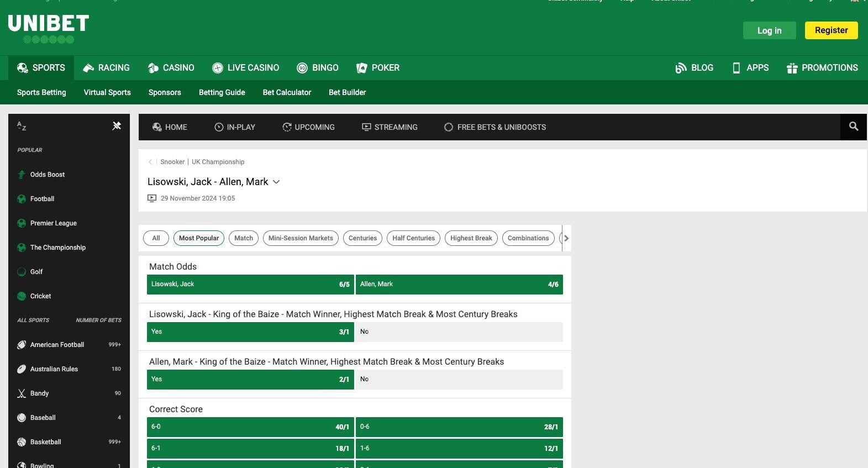Open the Live Casino section
Screen dimensions: 868x468
click(x=246, y=68)
